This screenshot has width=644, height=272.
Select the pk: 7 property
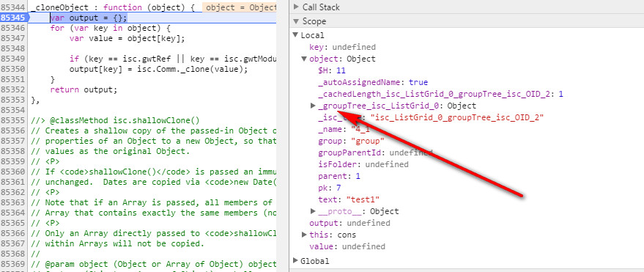tap(330, 188)
